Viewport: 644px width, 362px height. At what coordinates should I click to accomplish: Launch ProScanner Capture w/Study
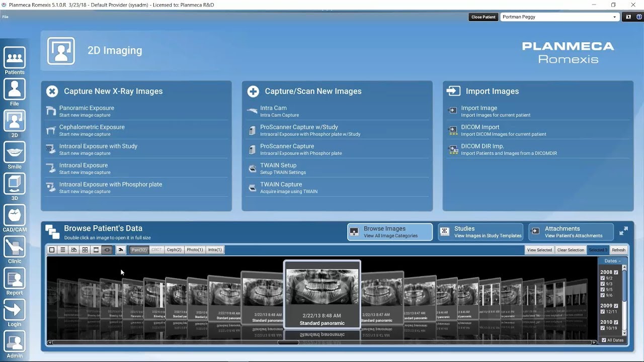tap(337, 130)
